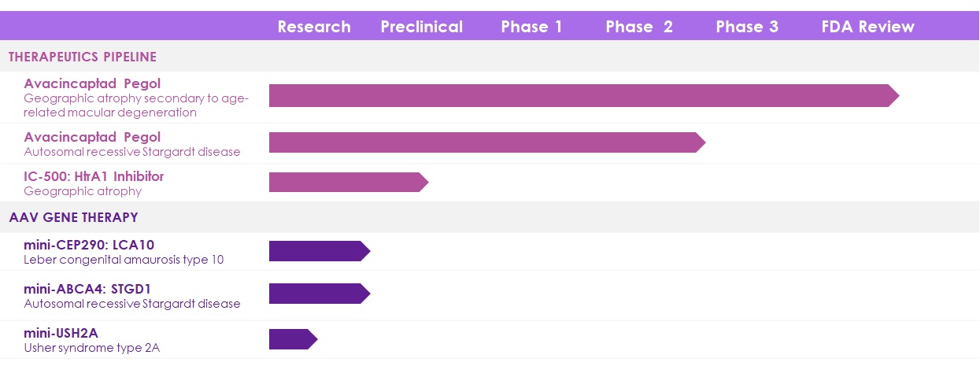Click the progress bar ending at Phase 3
The image size is (980, 388).
486,142
